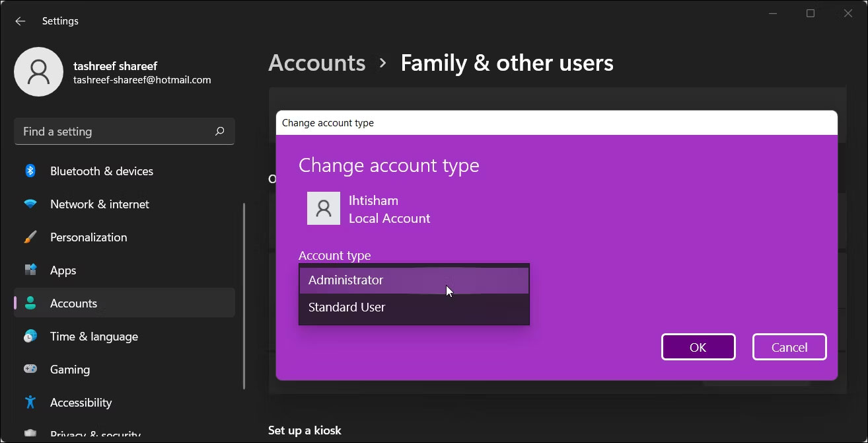The height and width of the screenshot is (443, 868).
Task: Confirm with the OK button
Action: pyautogui.click(x=698, y=347)
